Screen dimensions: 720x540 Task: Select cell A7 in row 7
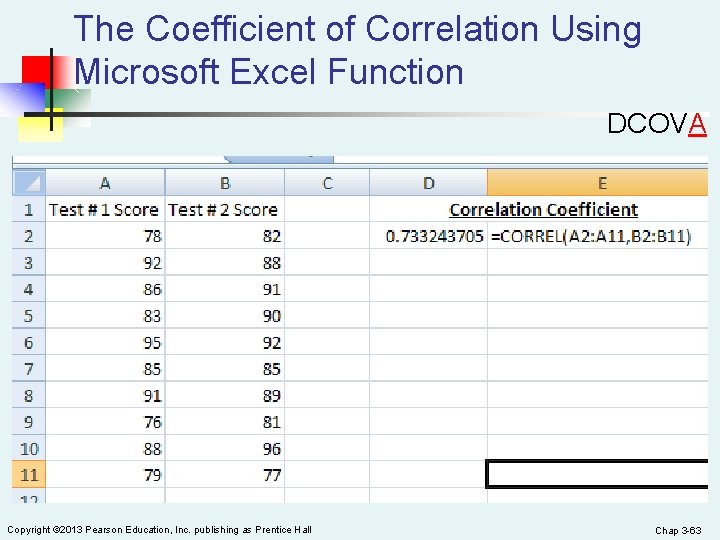(105, 369)
